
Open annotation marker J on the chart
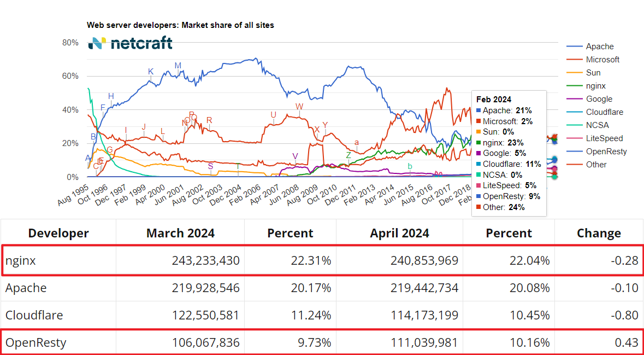pos(144,127)
